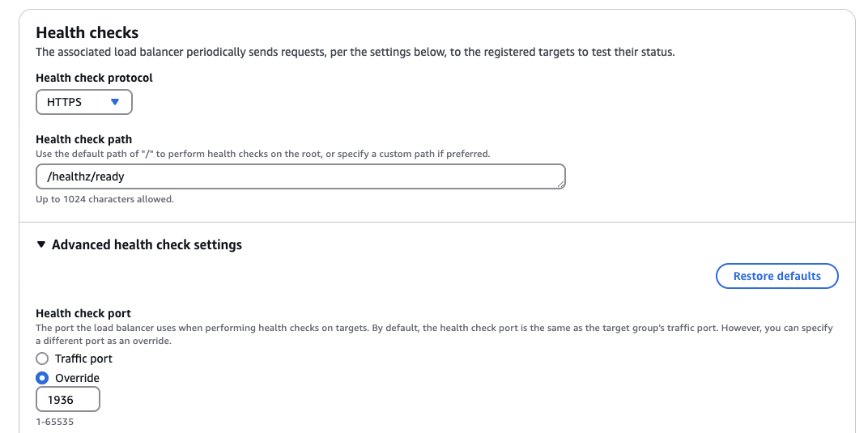Click the Health check path label
The height and width of the screenshot is (433, 868).
coord(83,139)
